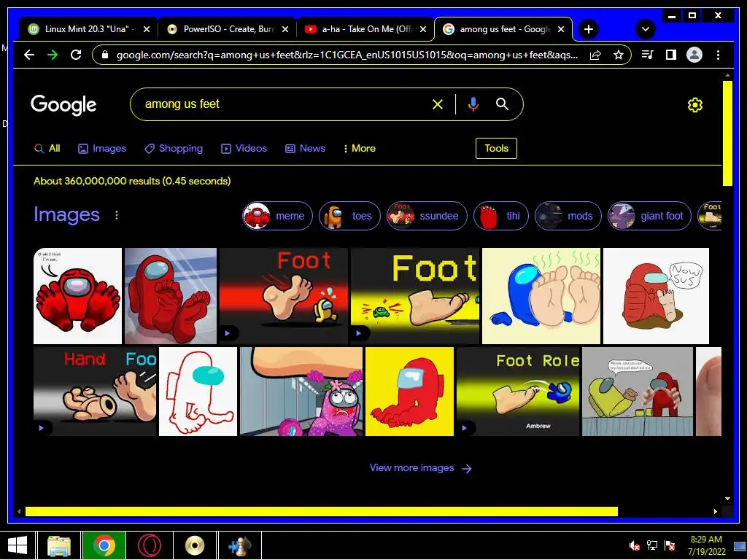Open PowerISO from the taskbar
747x560 pixels.
pyautogui.click(x=194, y=545)
